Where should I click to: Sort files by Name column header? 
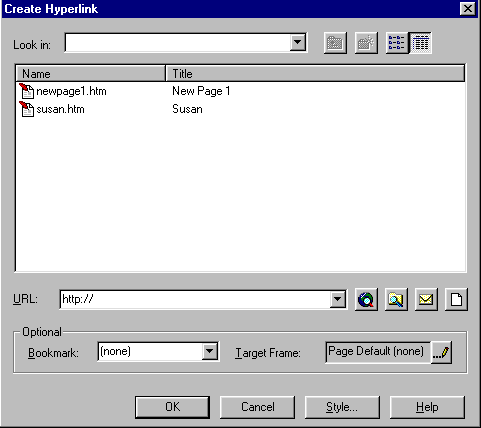click(90, 74)
